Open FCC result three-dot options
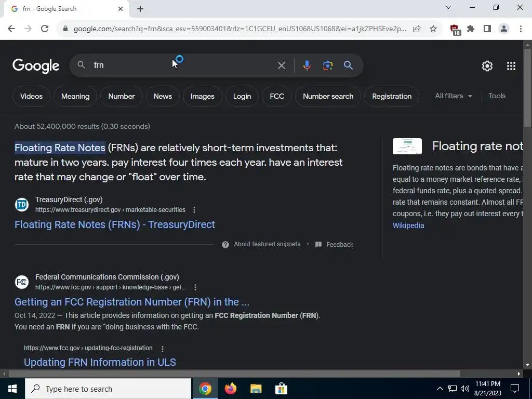This screenshot has width=532, height=399. (x=195, y=287)
